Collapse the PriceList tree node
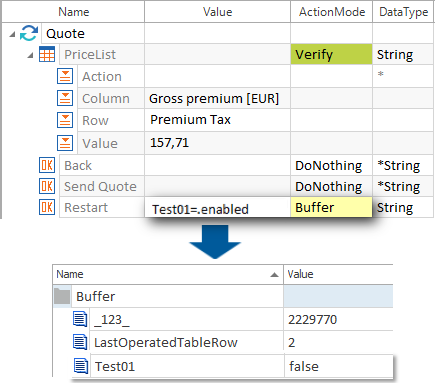The image size is (435, 383). (x=30, y=55)
